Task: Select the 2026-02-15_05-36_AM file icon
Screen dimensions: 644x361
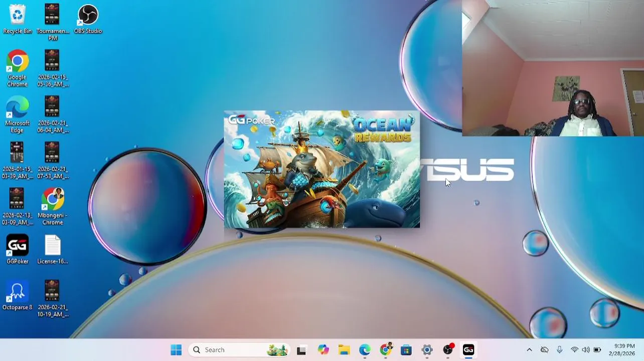Action: (52, 68)
